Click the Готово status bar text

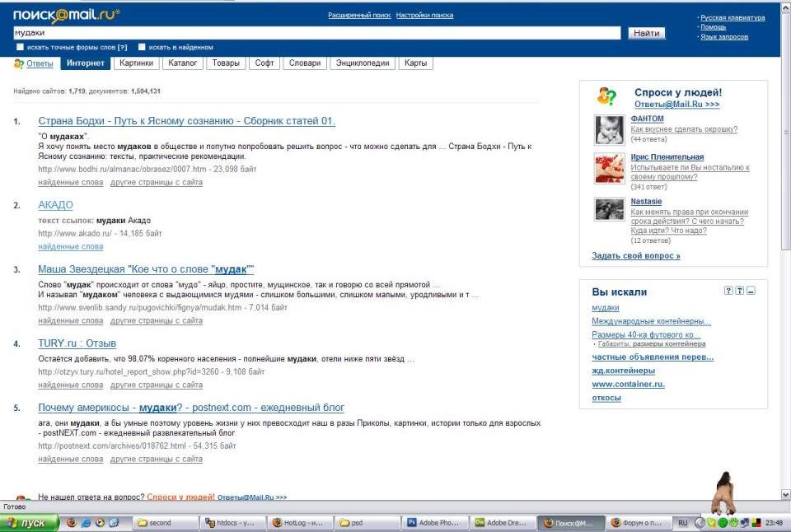pyautogui.click(x=15, y=506)
